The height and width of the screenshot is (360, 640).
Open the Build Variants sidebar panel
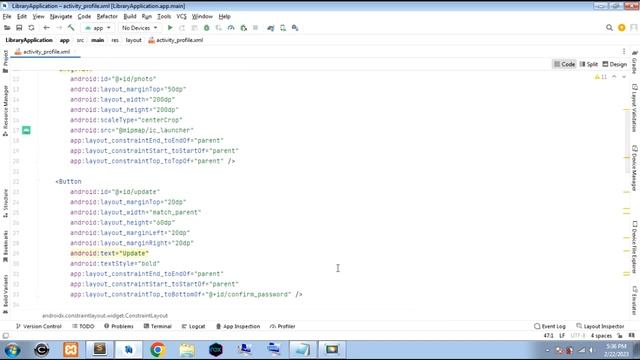coord(5,294)
